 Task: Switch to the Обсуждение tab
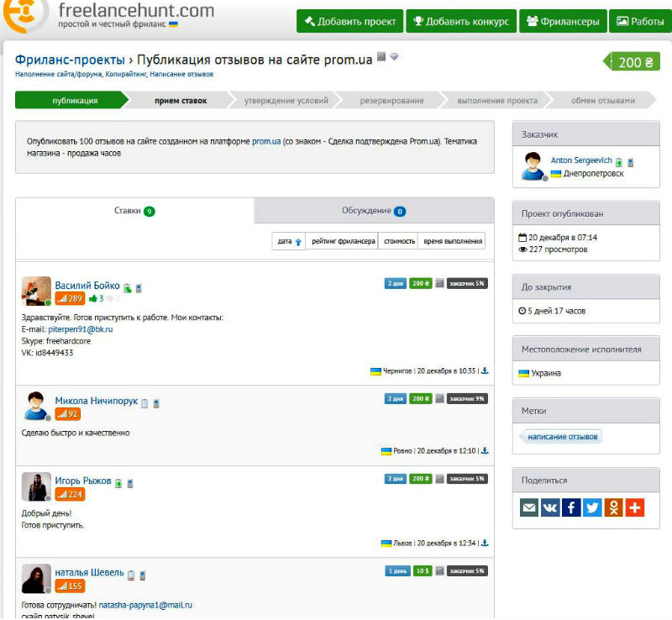pos(374,211)
